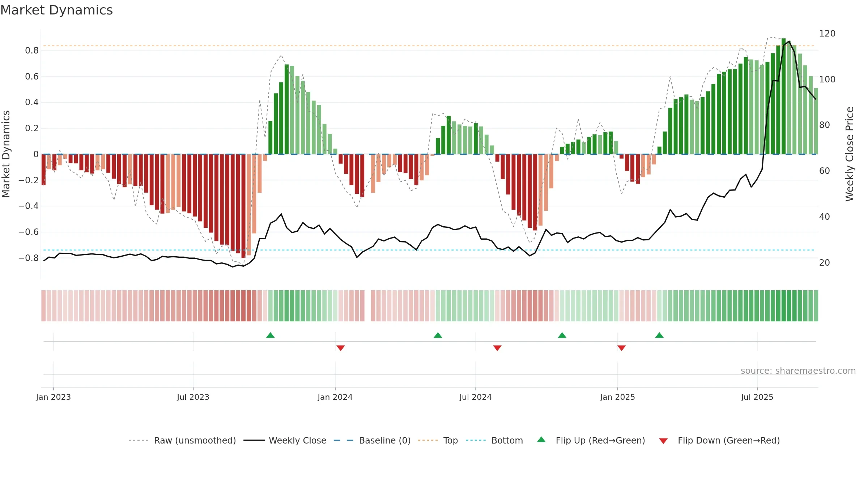Toggle the Top legend entry
The height and width of the screenshot is (488, 868).
coord(438,440)
